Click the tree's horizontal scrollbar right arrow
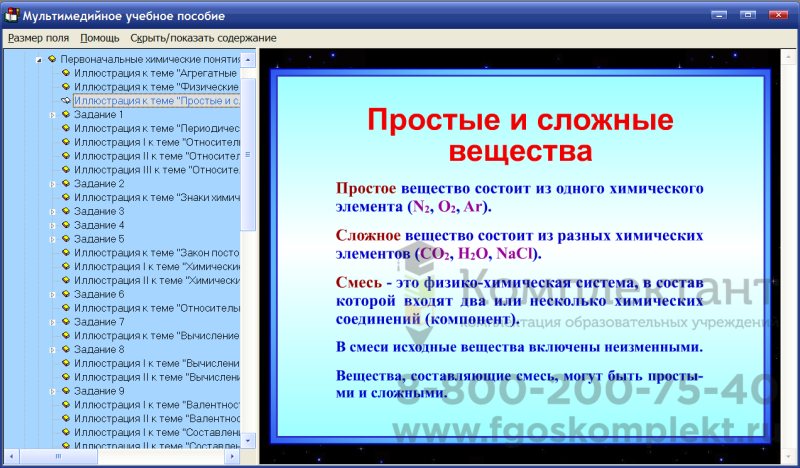This screenshot has width=800, height=468. pos(232,456)
